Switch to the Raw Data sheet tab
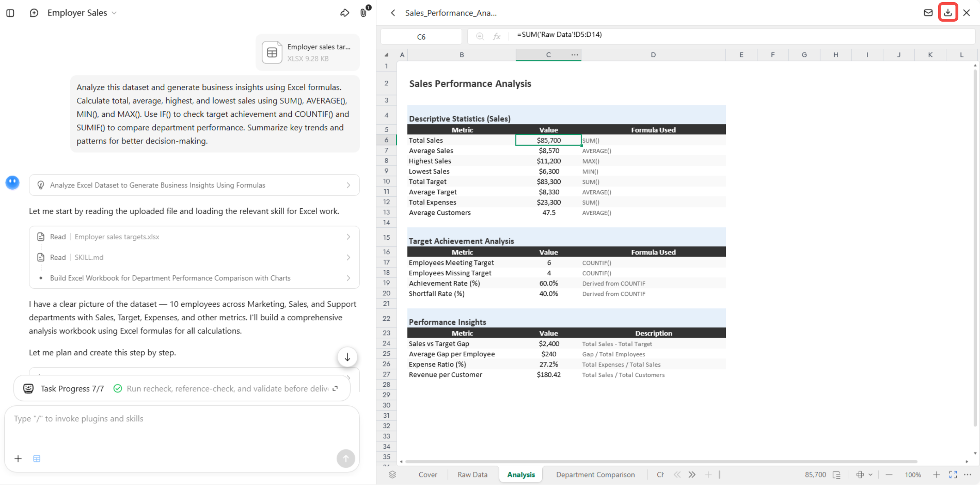980x485 pixels. pyautogui.click(x=472, y=474)
